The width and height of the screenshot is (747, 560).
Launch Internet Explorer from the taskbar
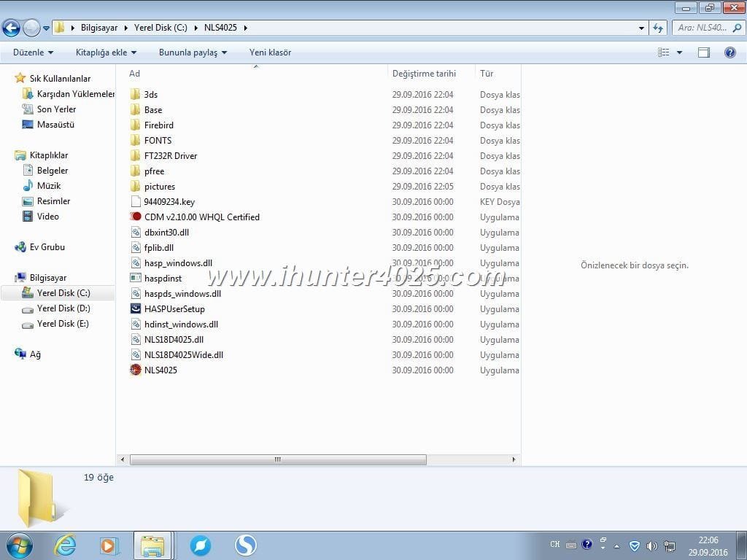tap(64, 545)
